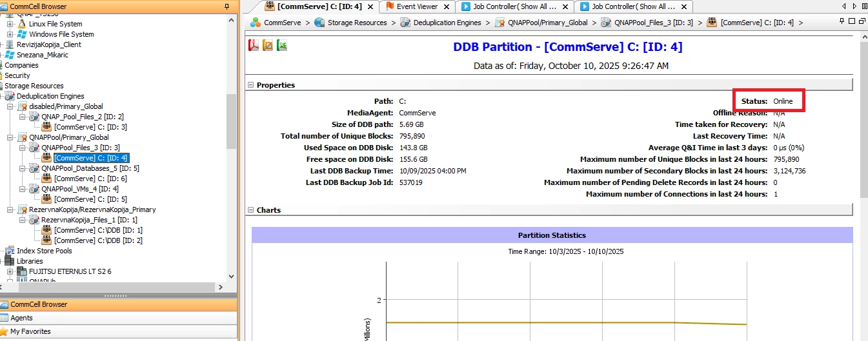The height and width of the screenshot is (341, 868).
Task: Click the Linux File System penguin icon
Action: pos(22,24)
